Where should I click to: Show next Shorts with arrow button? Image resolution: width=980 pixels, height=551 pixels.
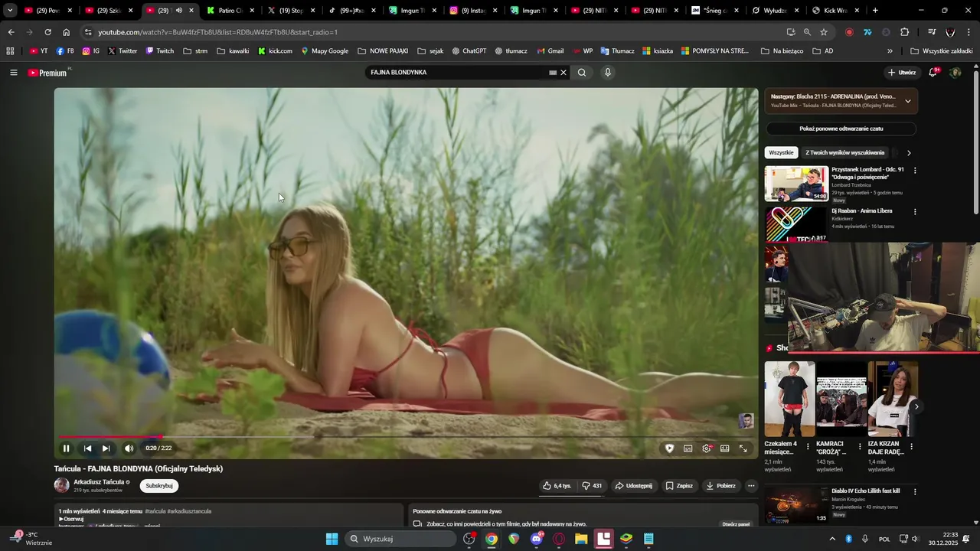(x=916, y=406)
